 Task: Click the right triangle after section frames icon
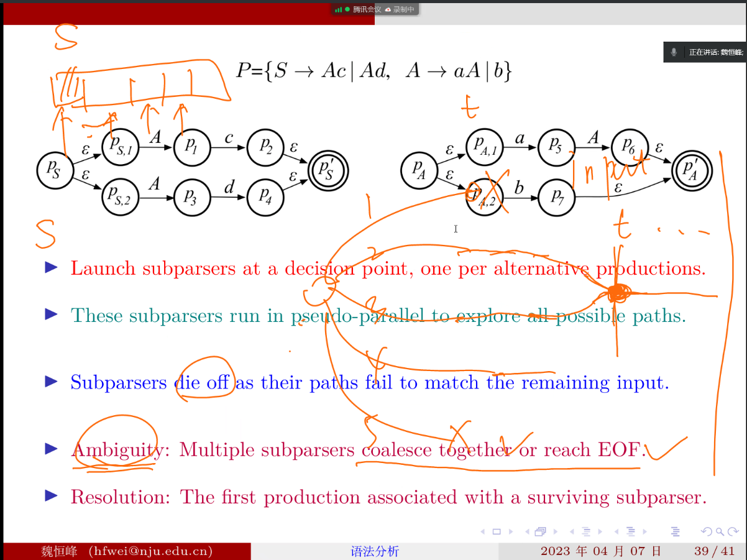tap(555, 531)
